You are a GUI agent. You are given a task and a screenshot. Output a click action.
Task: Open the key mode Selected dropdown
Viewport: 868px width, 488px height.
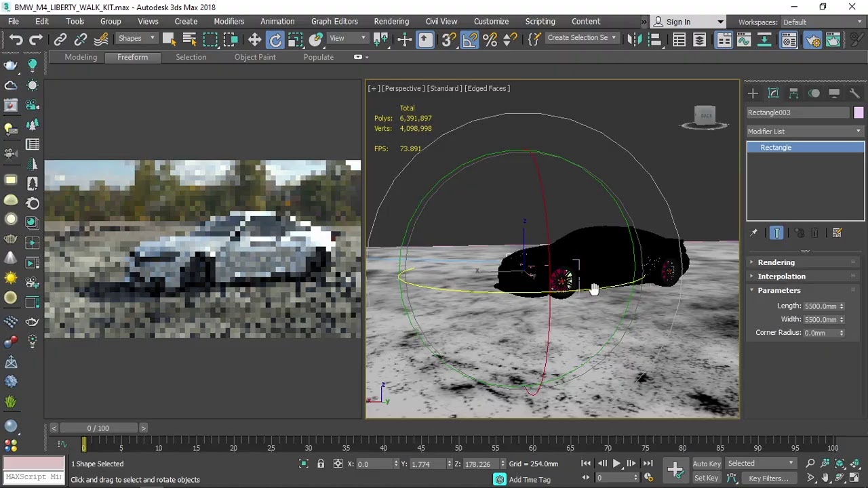coord(760,464)
